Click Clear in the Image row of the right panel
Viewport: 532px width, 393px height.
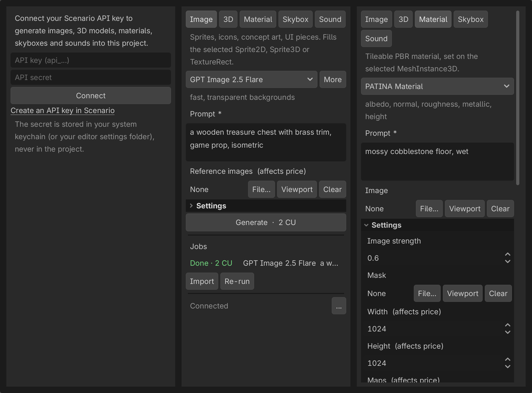(500, 209)
